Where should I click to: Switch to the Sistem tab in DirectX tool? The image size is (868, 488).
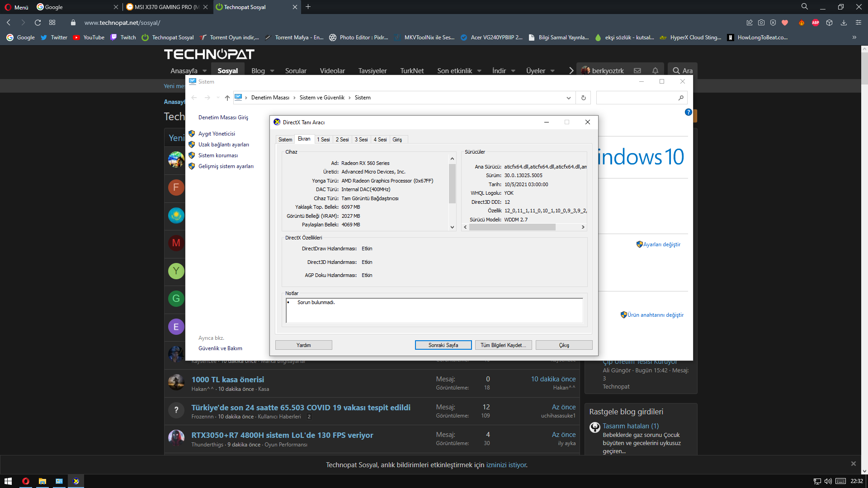click(285, 140)
